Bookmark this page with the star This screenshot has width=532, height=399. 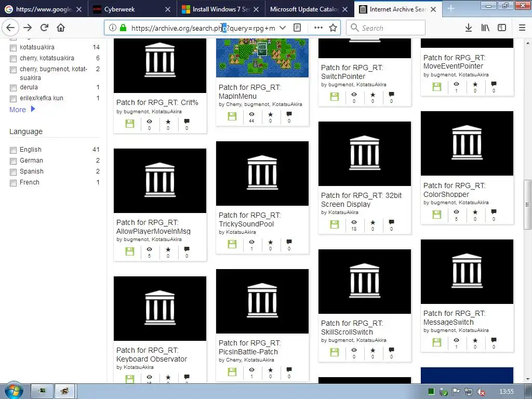tap(333, 28)
